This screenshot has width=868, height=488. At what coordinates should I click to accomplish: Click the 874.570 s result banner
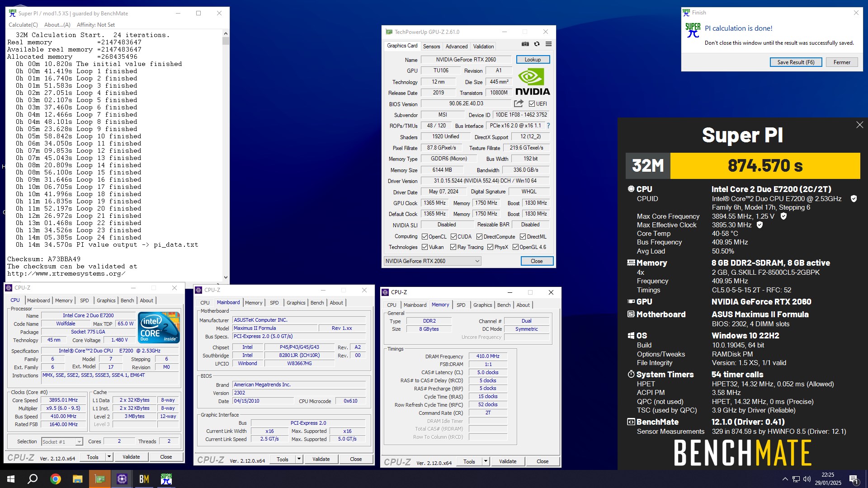765,166
